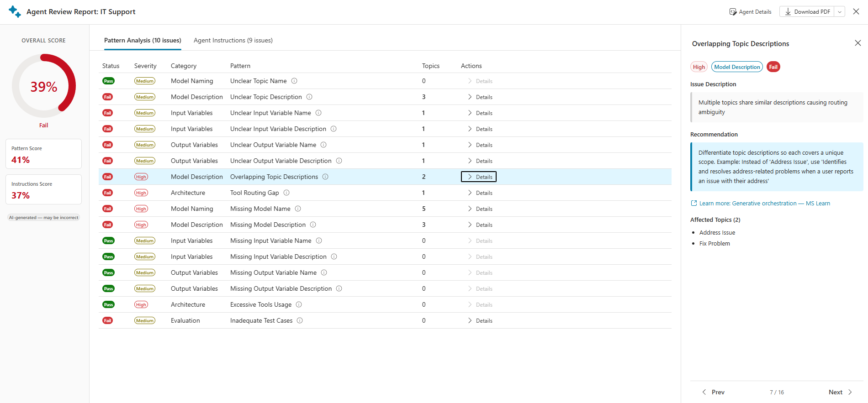Switch to Agent Instructions (9 issues) tab
The width and height of the screenshot is (868, 403).
coord(233,40)
